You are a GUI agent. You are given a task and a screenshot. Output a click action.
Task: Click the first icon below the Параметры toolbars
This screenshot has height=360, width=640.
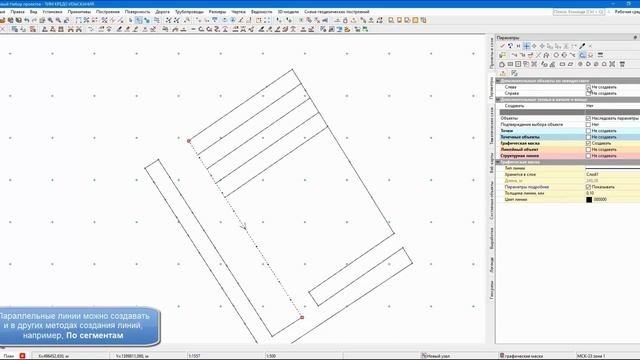click(x=503, y=73)
